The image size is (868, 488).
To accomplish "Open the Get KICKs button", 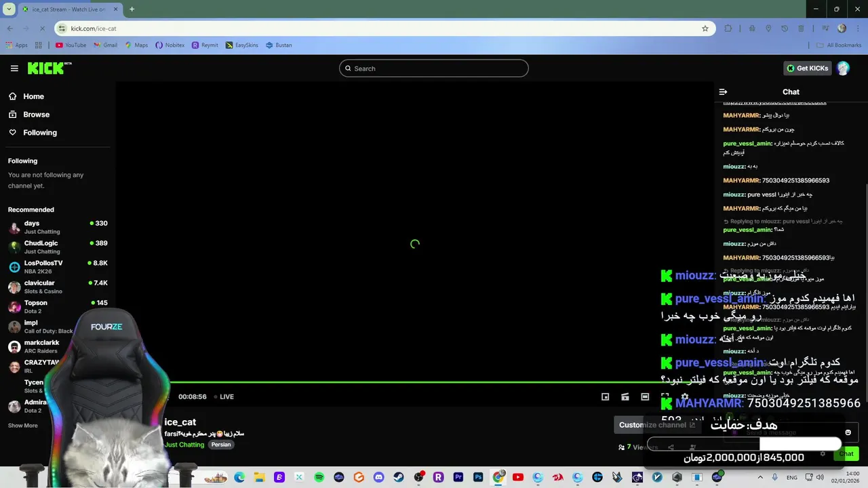I will 808,68.
